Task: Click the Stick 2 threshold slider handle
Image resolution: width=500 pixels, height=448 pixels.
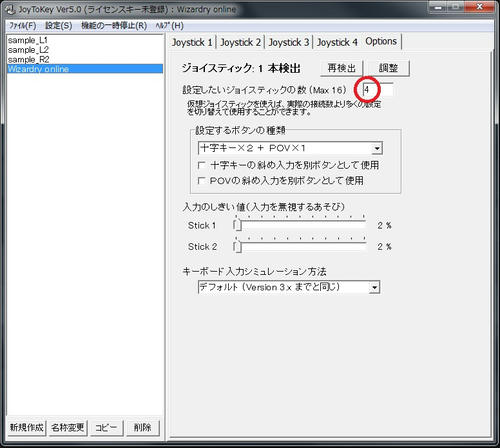Action: click(237, 247)
